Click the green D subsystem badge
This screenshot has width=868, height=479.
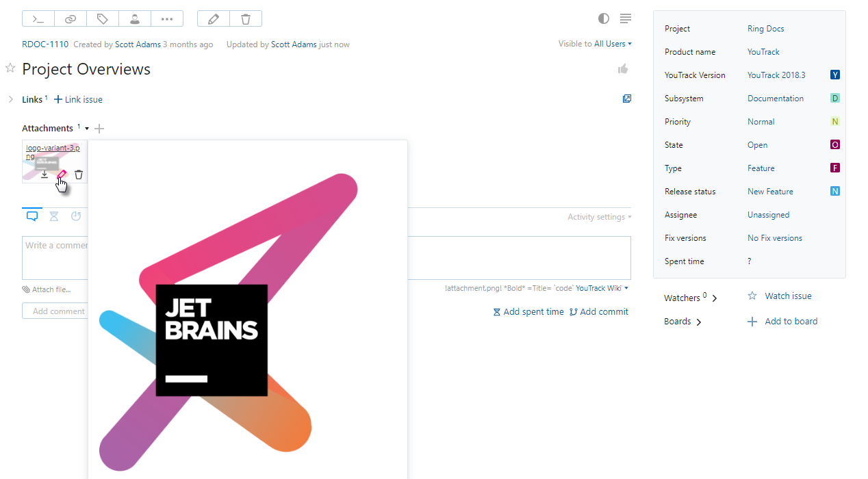click(835, 98)
